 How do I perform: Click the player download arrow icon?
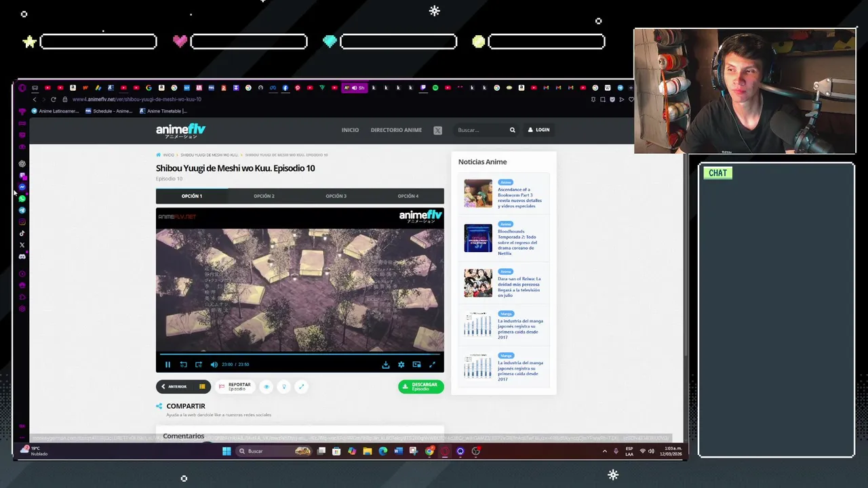pos(386,365)
